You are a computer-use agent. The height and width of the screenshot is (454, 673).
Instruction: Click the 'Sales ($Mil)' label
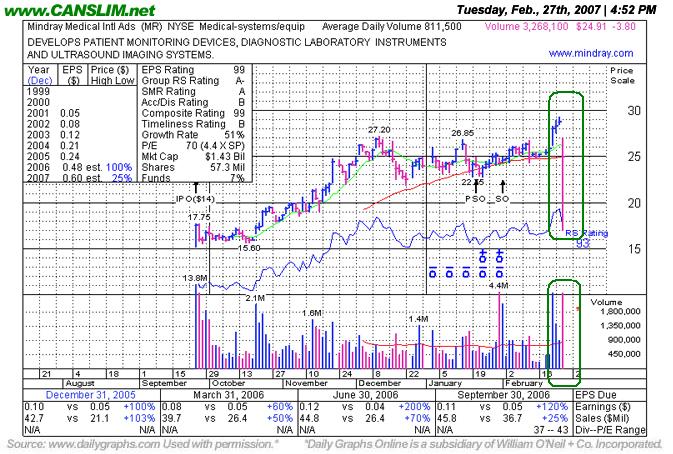point(602,418)
